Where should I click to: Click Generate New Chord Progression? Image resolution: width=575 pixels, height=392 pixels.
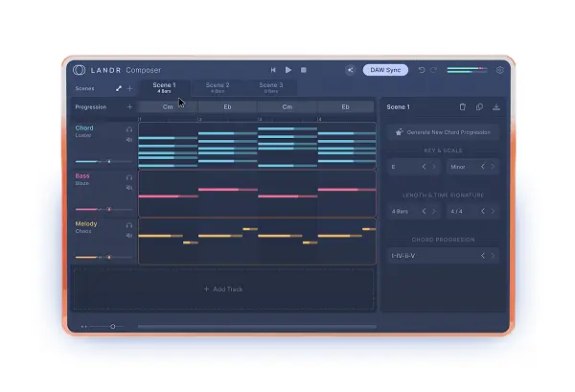click(x=444, y=132)
